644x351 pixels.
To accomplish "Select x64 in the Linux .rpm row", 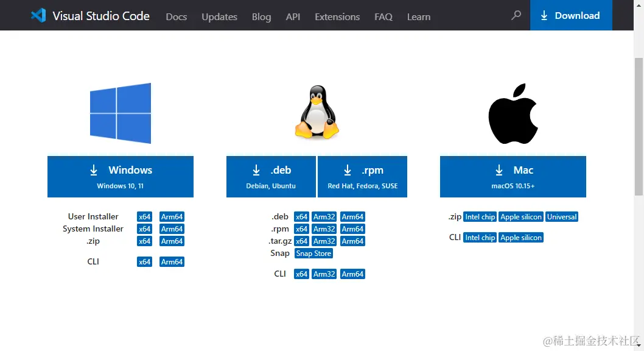I will pyautogui.click(x=301, y=229).
